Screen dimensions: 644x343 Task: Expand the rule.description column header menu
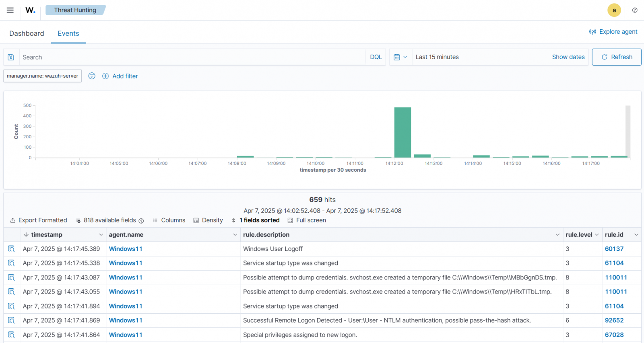coord(557,235)
